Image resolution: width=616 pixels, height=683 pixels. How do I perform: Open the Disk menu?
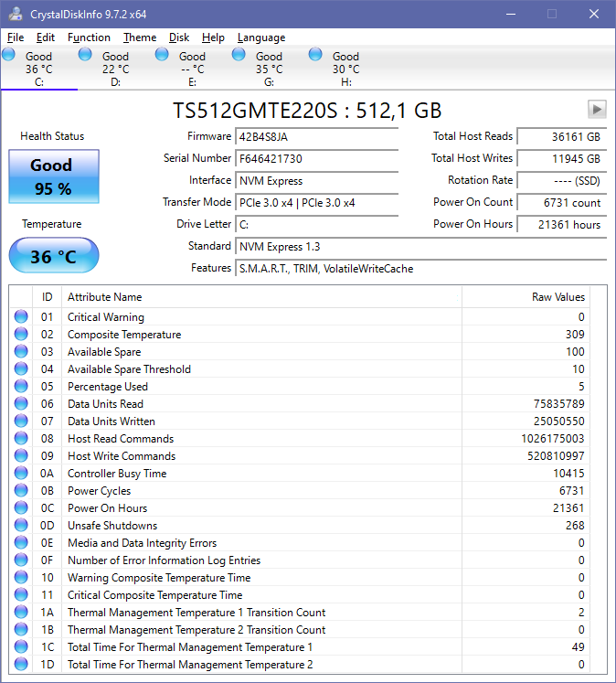179,37
